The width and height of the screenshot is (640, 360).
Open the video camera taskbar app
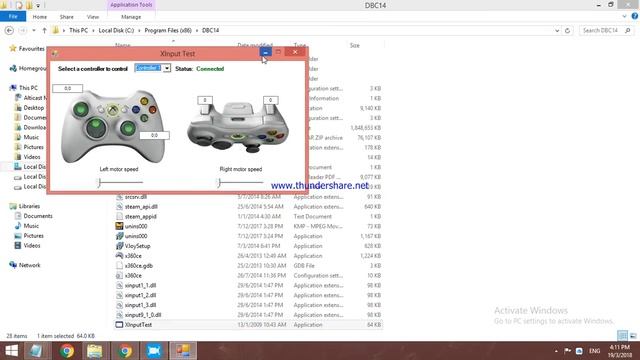(x=153, y=351)
